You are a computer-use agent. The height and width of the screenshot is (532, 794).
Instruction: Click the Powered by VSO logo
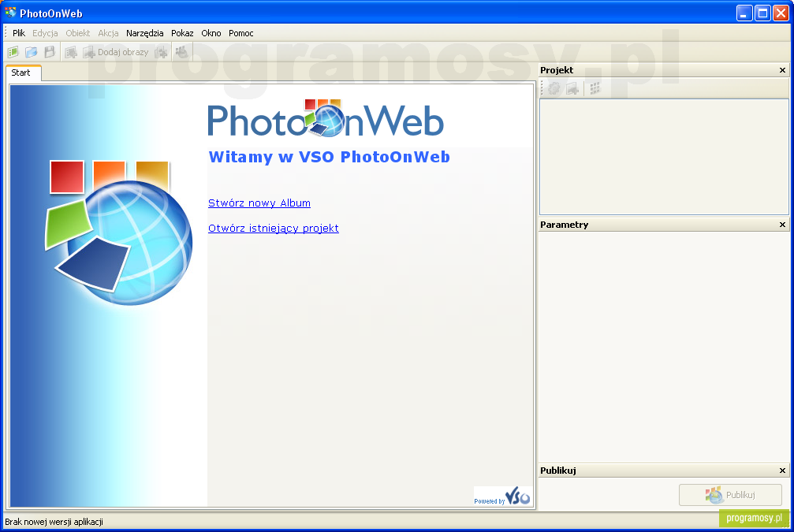point(502,497)
